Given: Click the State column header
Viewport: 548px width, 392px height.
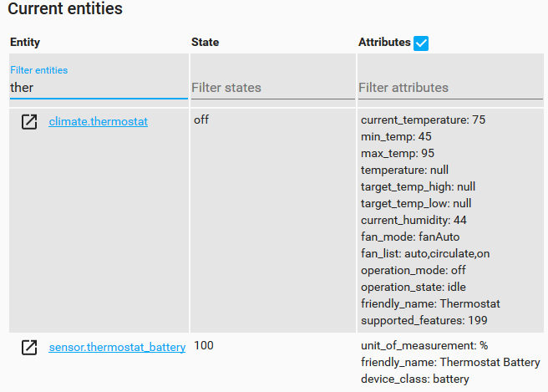Looking at the screenshot, I should pyautogui.click(x=205, y=43).
